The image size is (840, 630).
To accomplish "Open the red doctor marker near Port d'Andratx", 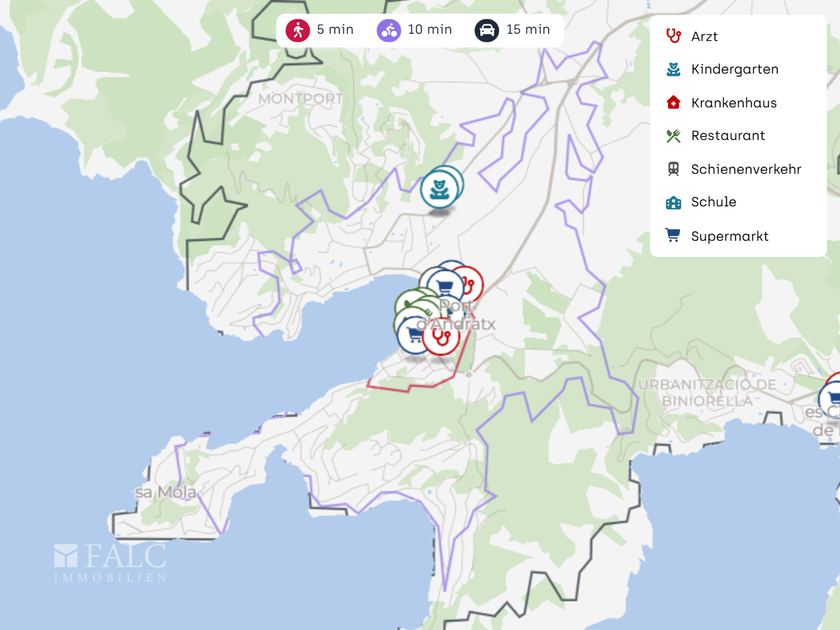I will coord(441,336).
